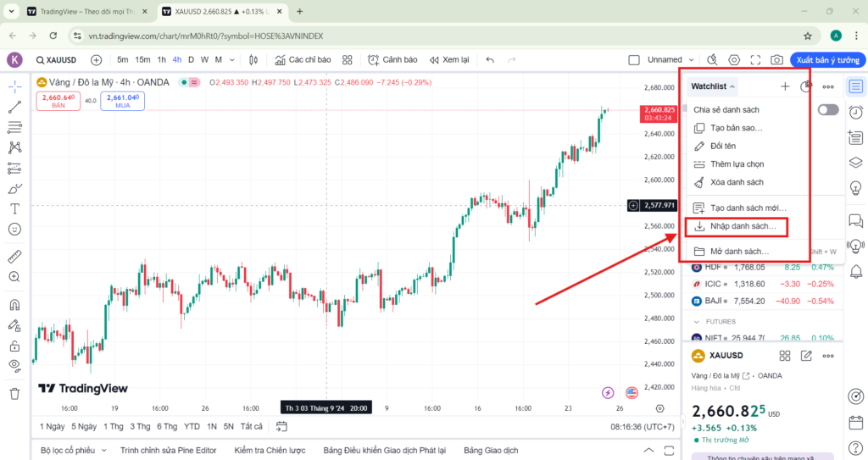Toggle Chia sẻ danh sách switch
The image size is (868, 460).
point(828,109)
